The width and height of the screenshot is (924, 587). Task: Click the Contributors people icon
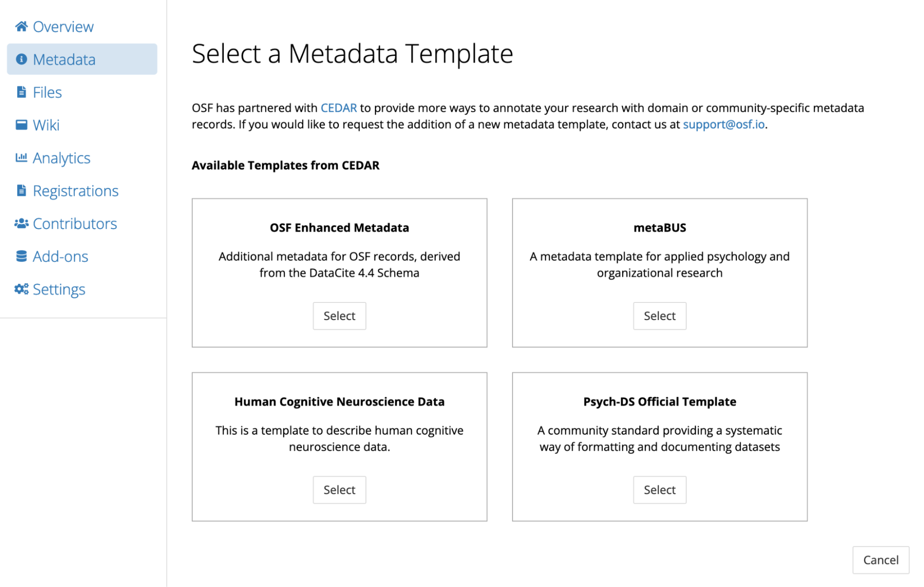point(21,224)
